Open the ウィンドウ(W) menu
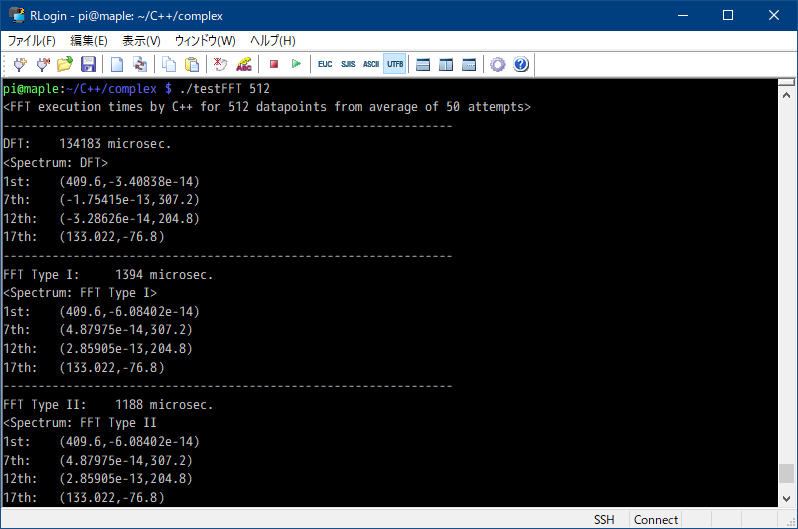 click(x=205, y=41)
